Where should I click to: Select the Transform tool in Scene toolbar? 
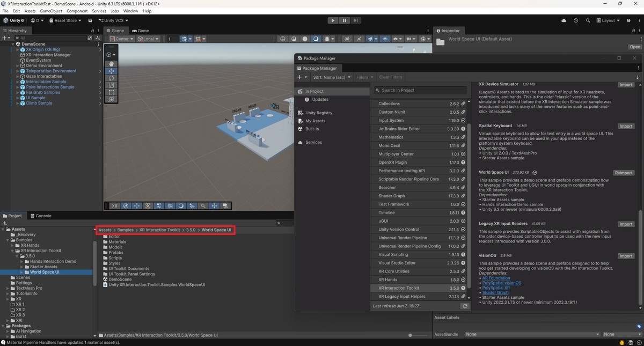point(112,99)
